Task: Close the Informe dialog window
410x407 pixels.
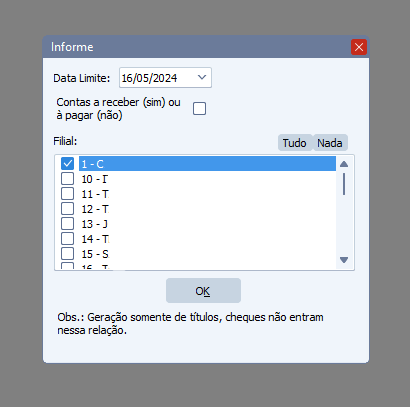Action: pos(359,47)
